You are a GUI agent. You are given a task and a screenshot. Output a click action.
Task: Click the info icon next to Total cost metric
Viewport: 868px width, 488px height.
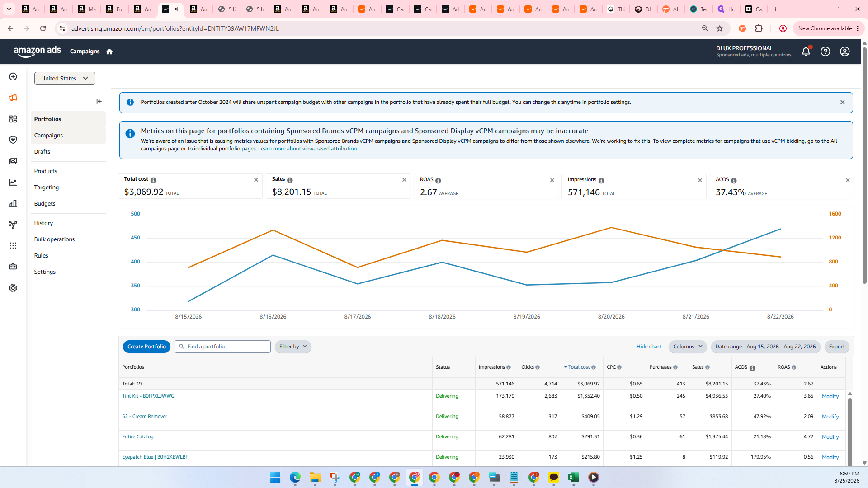(153, 180)
